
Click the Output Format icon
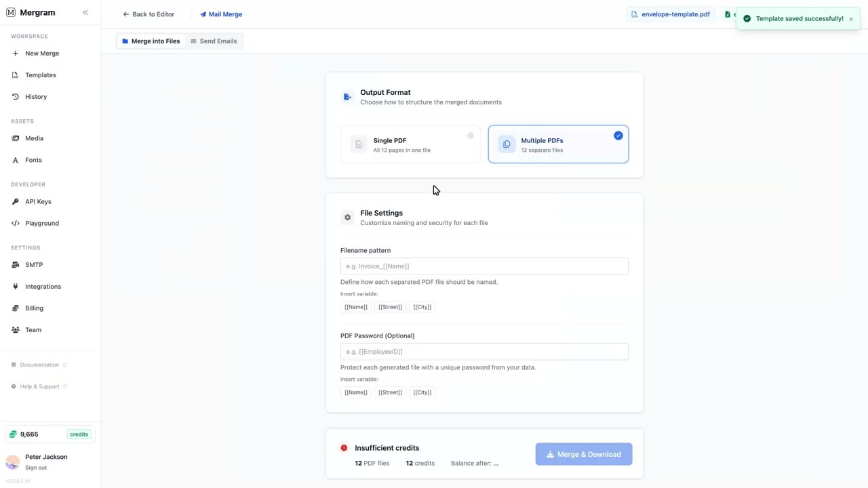(x=347, y=97)
